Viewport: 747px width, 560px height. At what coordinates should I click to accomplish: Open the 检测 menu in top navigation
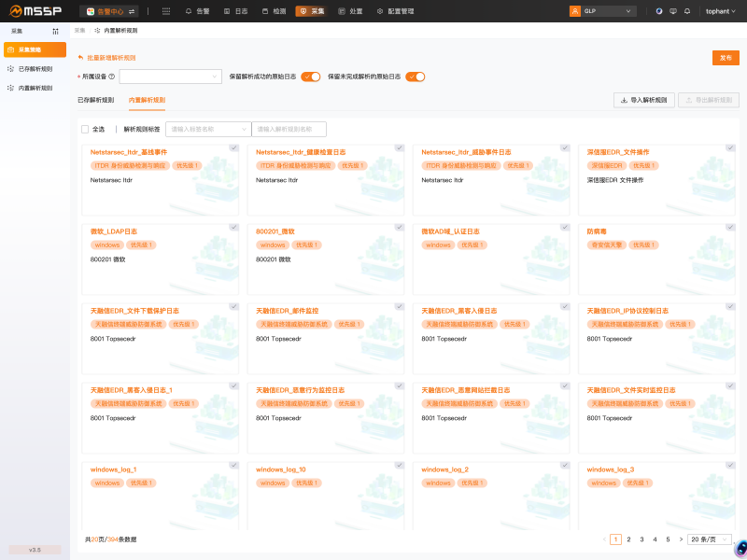[x=275, y=11]
